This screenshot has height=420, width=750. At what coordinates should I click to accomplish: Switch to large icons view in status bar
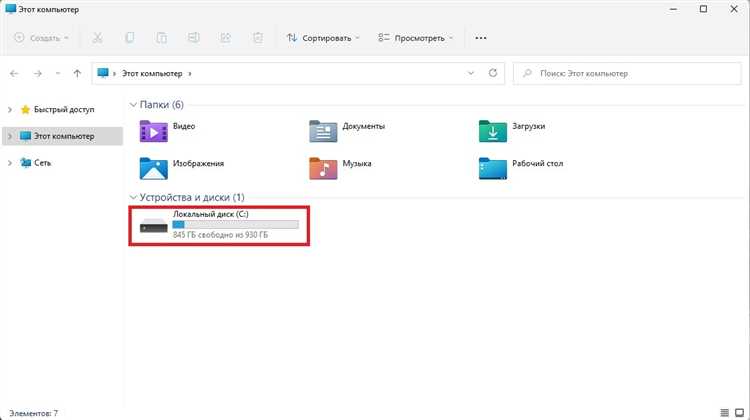[739, 412]
